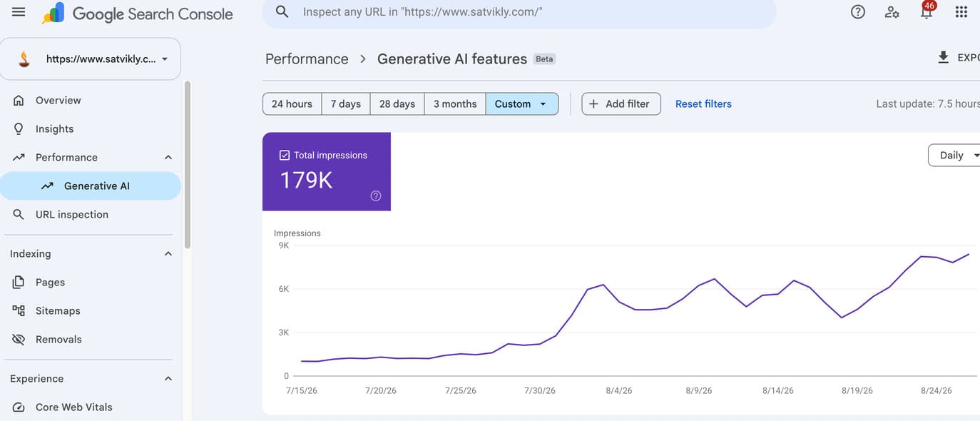
Task: Collapse the Experience section
Action: click(x=168, y=378)
